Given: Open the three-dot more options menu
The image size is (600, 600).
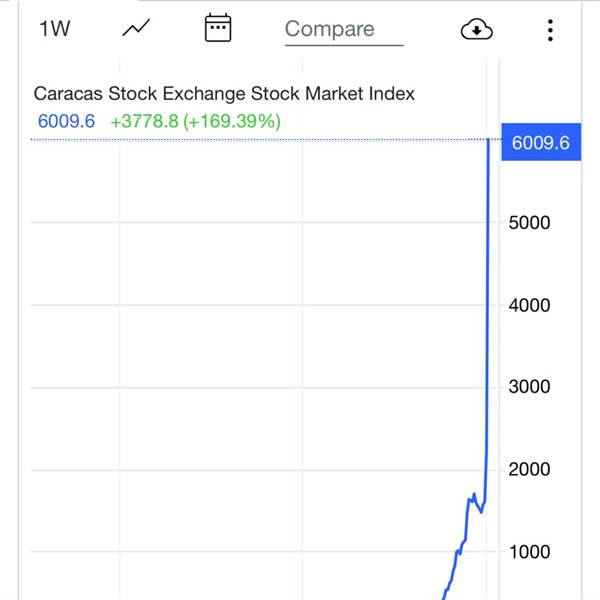Looking at the screenshot, I should (x=550, y=30).
